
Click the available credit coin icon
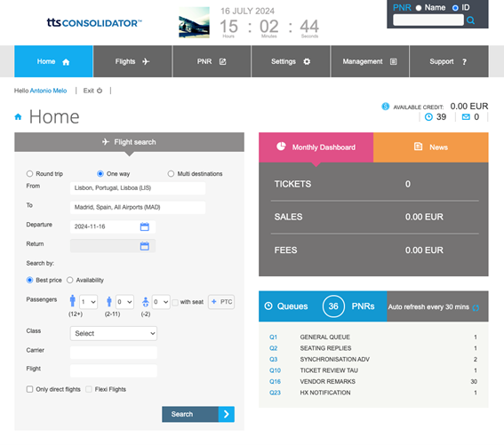[385, 107]
